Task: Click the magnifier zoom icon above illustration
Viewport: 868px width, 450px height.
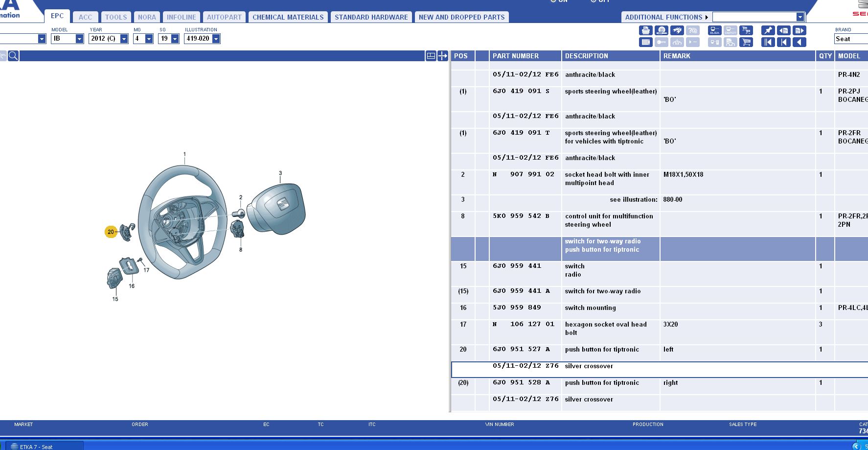Action: (13, 56)
